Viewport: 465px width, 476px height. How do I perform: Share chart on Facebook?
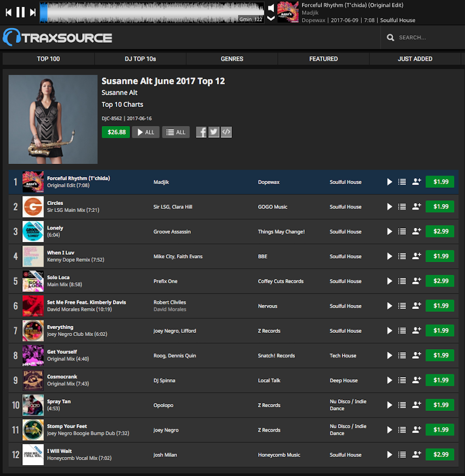coord(201,132)
